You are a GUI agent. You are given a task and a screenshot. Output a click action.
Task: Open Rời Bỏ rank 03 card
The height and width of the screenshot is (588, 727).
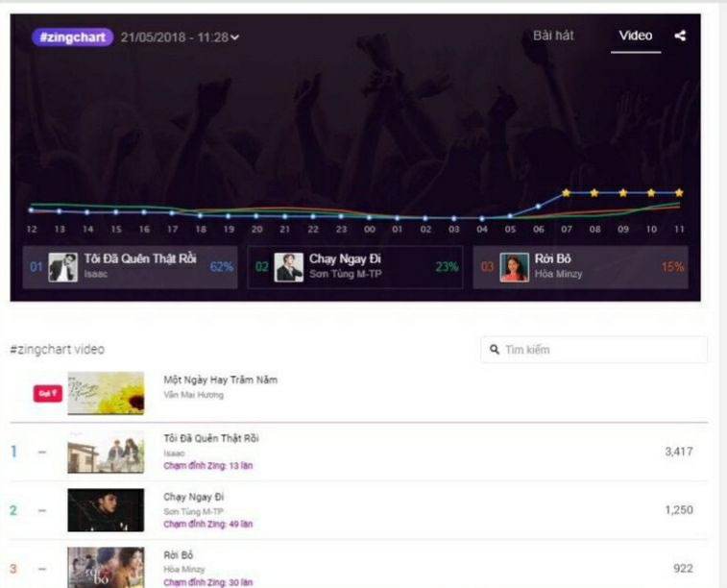click(x=580, y=267)
